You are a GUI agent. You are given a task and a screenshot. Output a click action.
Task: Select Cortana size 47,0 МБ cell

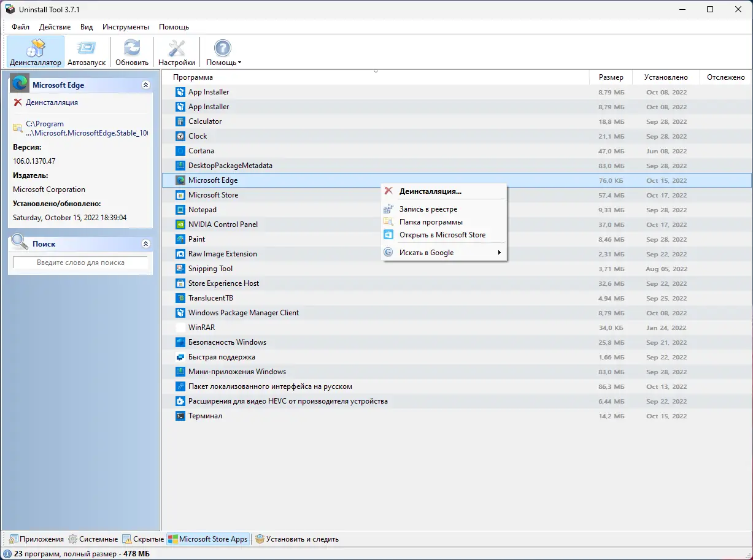611,151
